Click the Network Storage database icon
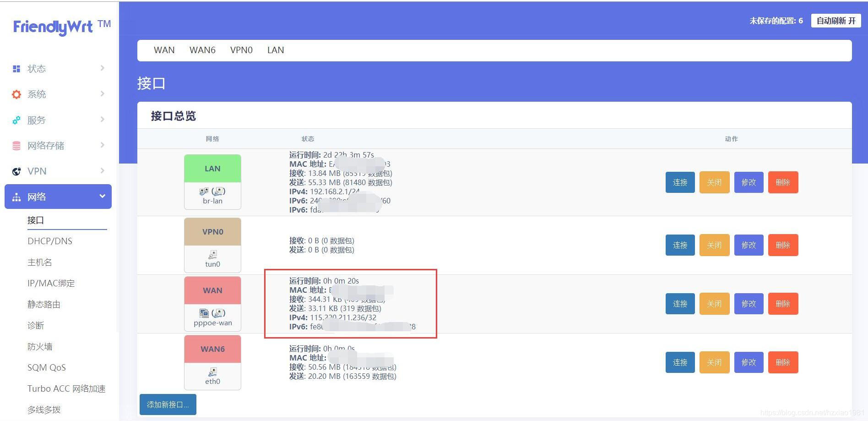Viewport: 868px width, 421px height. click(16, 146)
